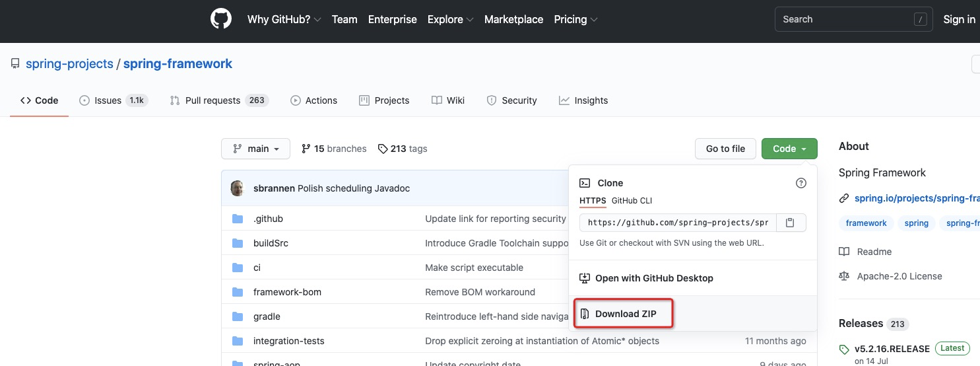980x366 pixels.
Task: Open the 213 tags link
Action: pyautogui.click(x=403, y=149)
